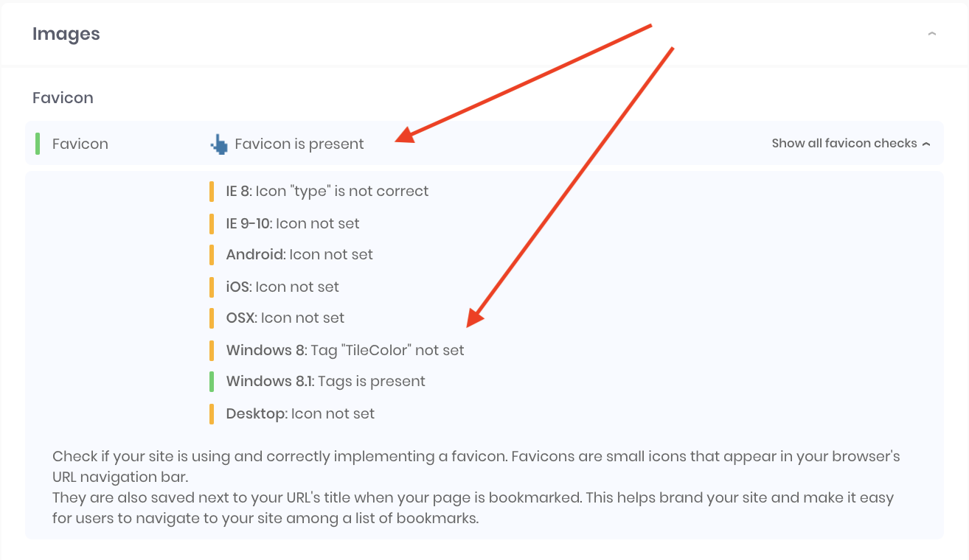This screenshot has width=969, height=560.
Task: Click the green vertical status bar in Favicon row
Action: 37,144
